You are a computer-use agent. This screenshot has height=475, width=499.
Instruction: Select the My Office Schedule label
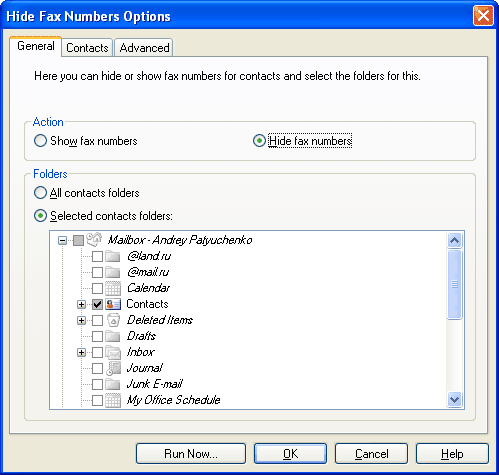point(174,400)
